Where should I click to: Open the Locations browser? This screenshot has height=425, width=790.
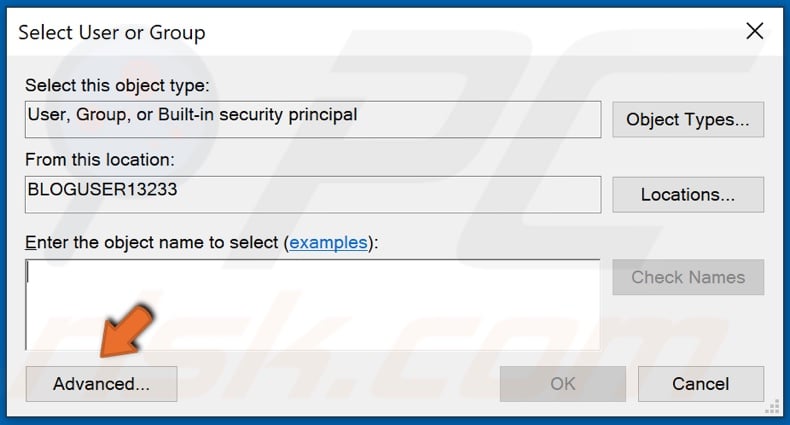[x=687, y=194]
